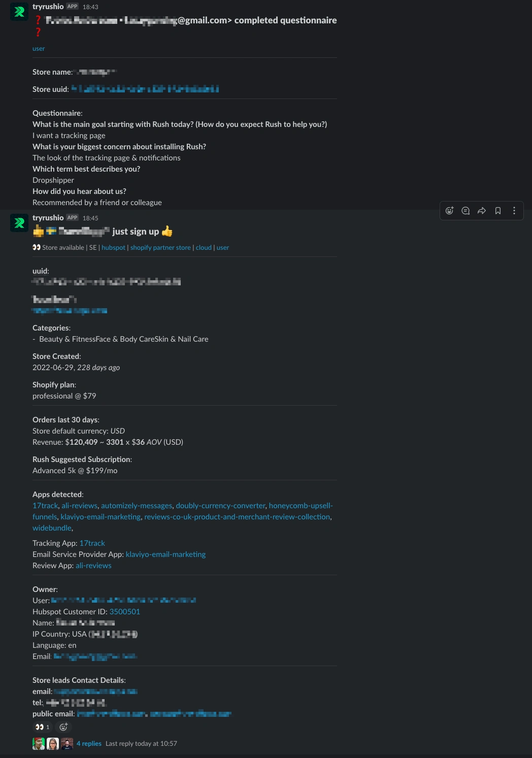The width and height of the screenshot is (532, 758).
Task: Reply in thread via the speech bubble icon
Action: (465, 210)
